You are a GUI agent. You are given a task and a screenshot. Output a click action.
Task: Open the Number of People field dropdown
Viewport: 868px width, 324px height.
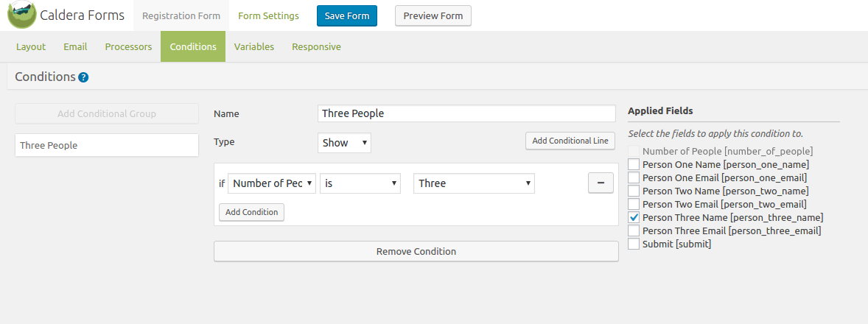point(272,183)
